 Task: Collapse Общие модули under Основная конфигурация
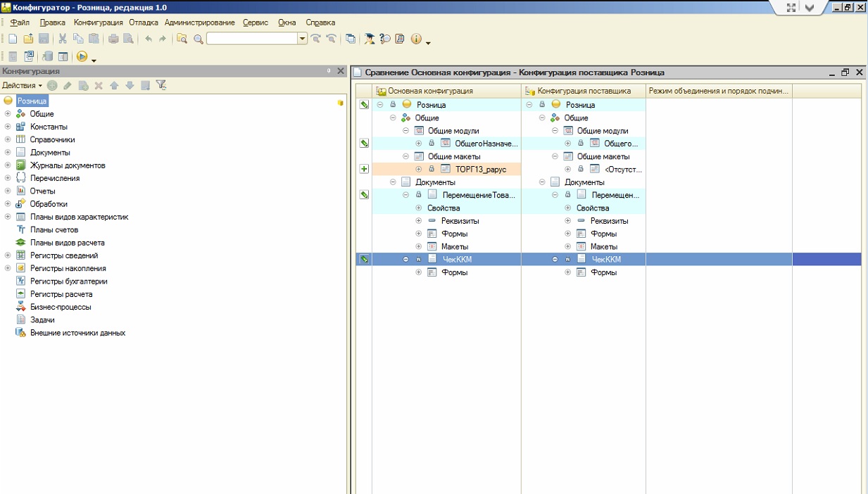pyautogui.click(x=405, y=131)
